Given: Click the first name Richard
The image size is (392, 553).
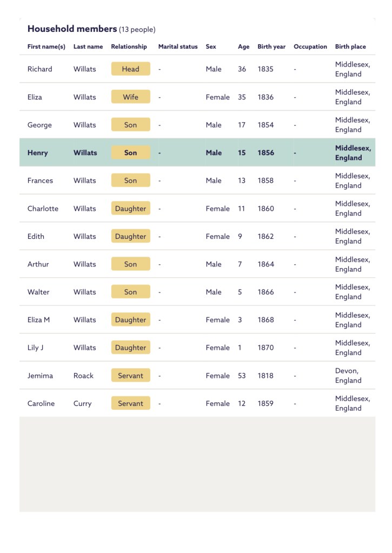Looking at the screenshot, I should (40, 69).
